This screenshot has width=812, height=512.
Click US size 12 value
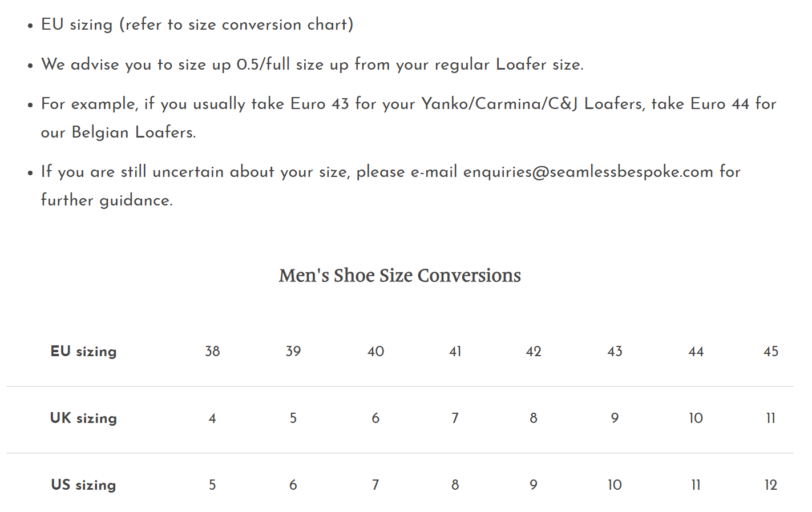coord(771,485)
